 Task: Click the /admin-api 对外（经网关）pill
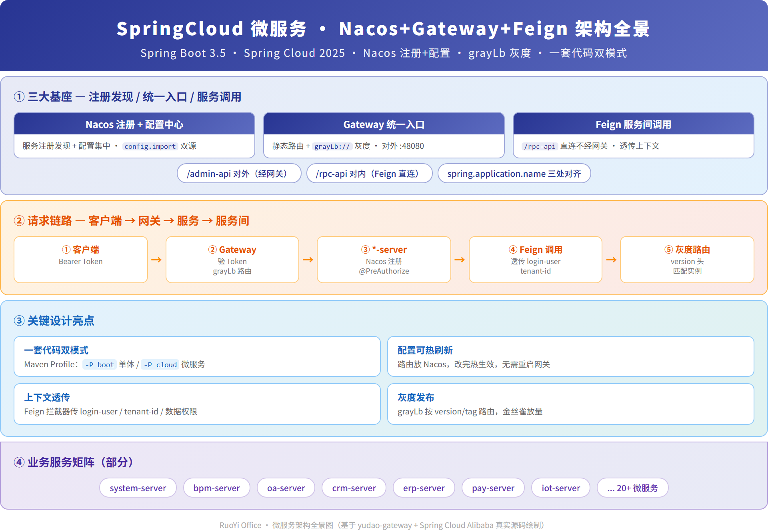coord(239,174)
